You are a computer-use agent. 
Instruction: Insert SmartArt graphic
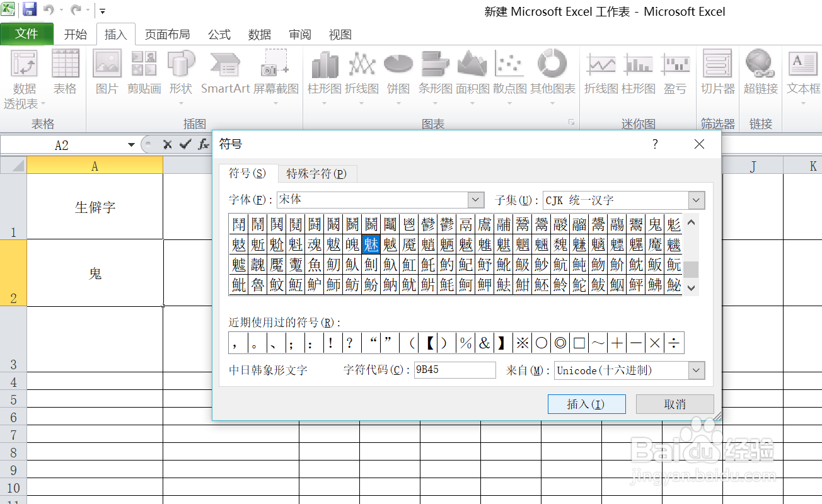(226, 72)
